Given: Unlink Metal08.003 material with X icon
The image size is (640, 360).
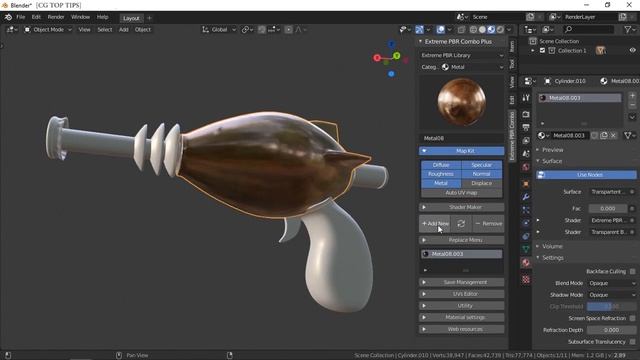Looking at the screenshot, I should [613, 135].
